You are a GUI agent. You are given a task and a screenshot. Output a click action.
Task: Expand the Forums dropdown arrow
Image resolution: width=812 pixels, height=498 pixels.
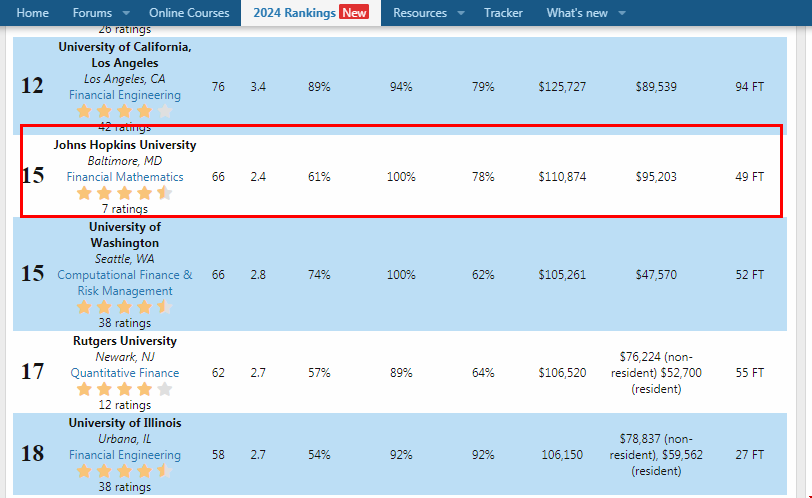tap(125, 13)
